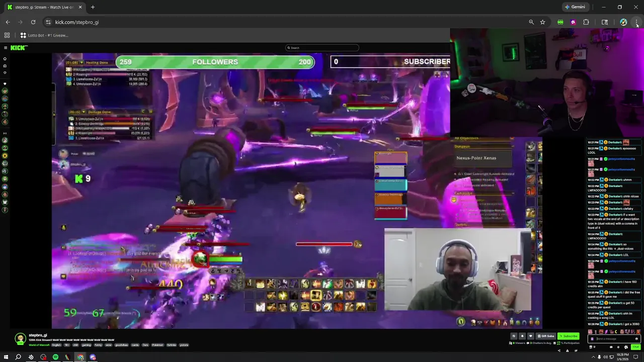The height and width of the screenshot is (362, 644).
Task: Click chat message 'clefairy'
Action: tap(628, 209)
